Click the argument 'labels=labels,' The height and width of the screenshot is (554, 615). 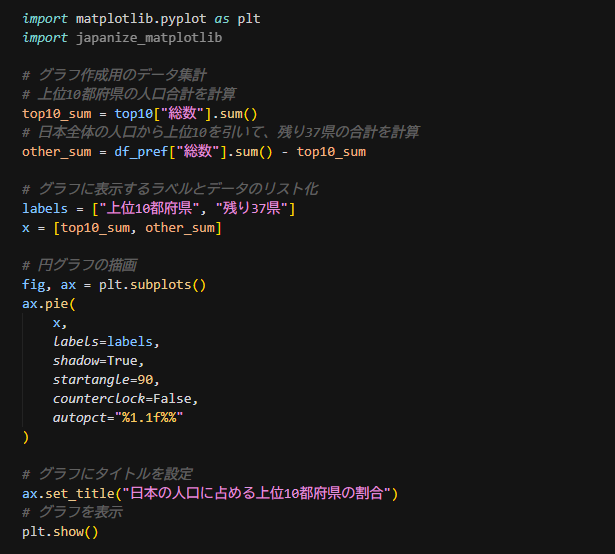106,342
